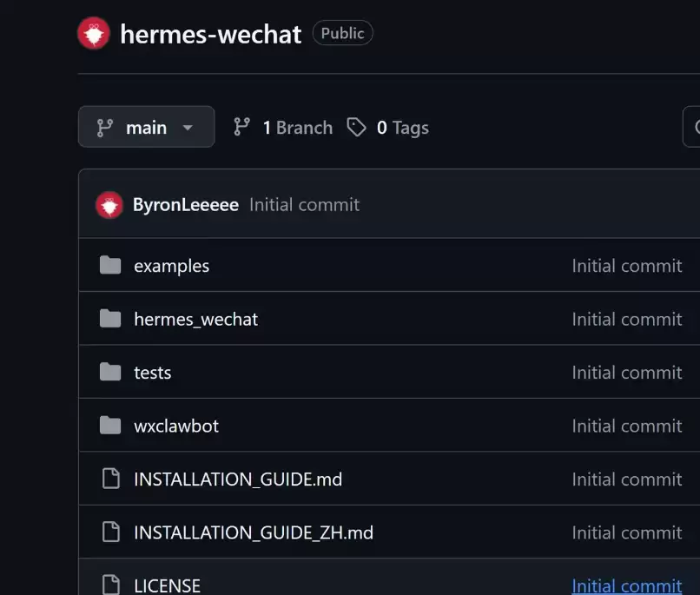Open the ByronLeeeee author profile link
This screenshot has width=700, height=595.
[x=186, y=205]
